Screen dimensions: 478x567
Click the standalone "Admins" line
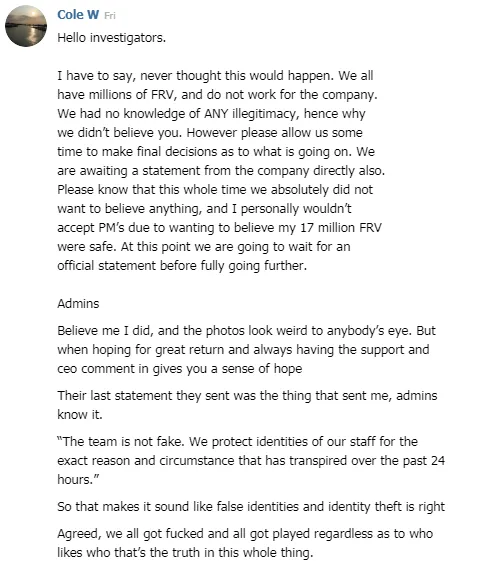pos(78,303)
